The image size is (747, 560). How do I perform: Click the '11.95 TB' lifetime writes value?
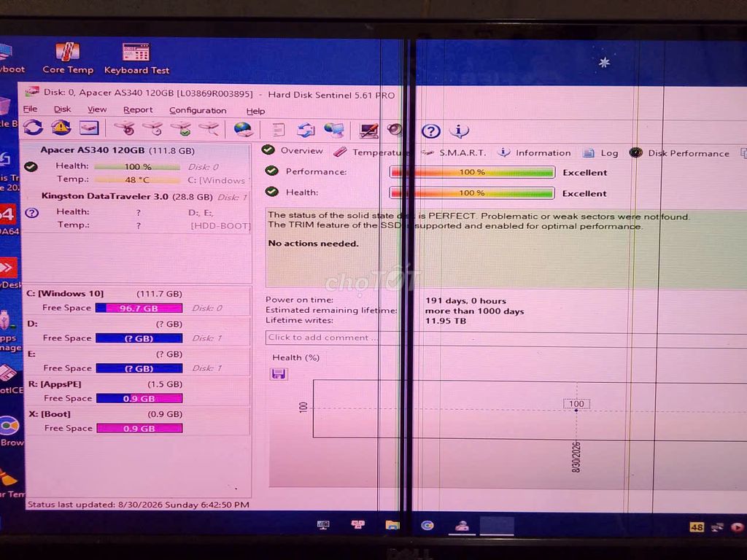click(x=446, y=321)
